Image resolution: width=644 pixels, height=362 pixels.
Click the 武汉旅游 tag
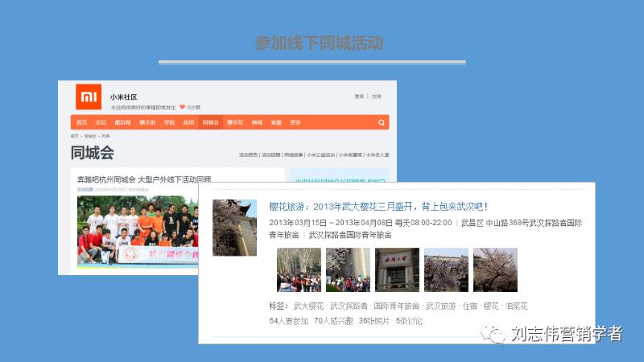(440, 306)
